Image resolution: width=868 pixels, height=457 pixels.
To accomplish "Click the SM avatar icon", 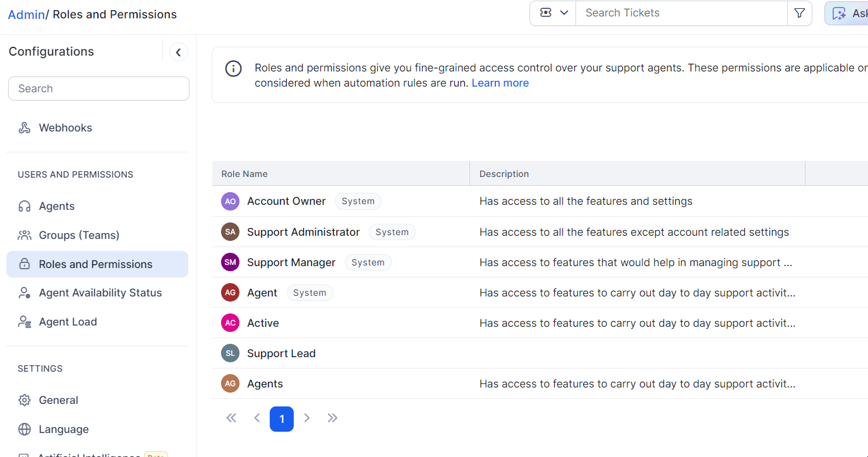I will pos(230,262).
